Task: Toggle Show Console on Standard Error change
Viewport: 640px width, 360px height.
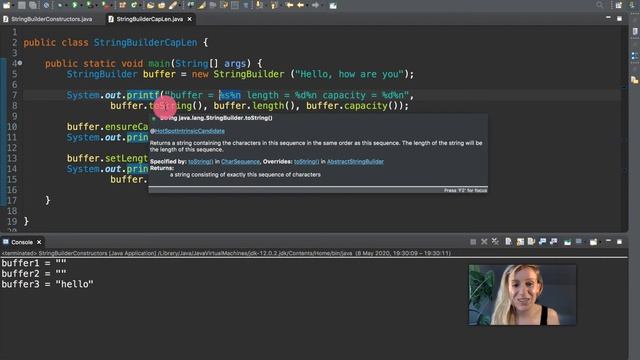Action: point(553,242)
